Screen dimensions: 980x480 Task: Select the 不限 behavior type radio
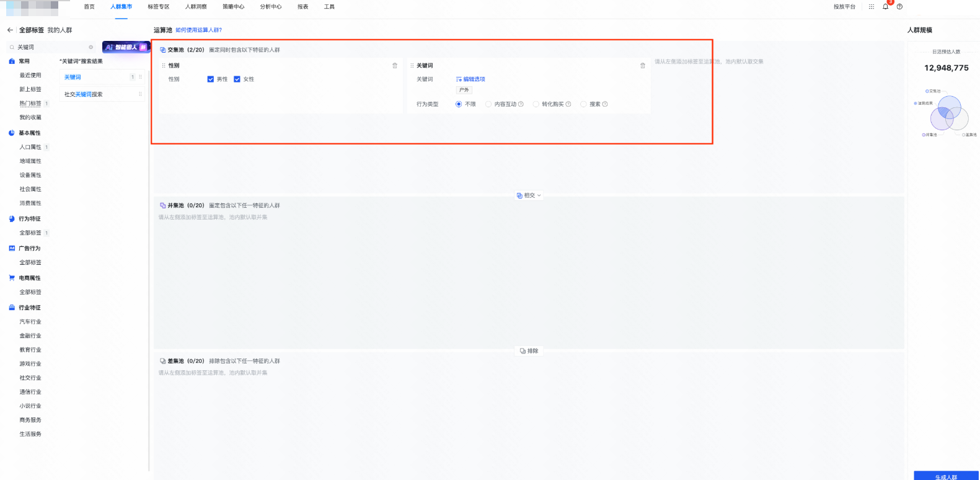point(459,104)
